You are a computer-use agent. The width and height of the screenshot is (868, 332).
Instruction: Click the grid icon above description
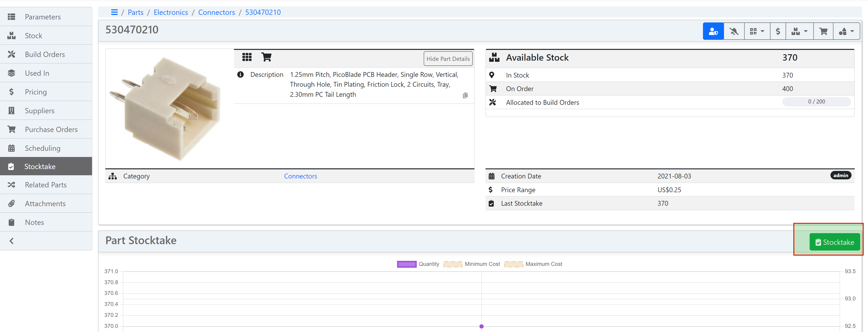coord(247,57)
